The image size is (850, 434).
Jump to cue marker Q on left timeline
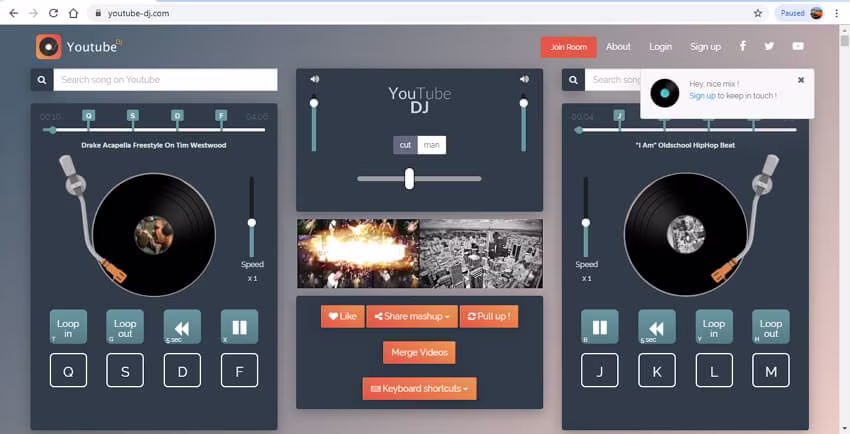pos(88,115)
